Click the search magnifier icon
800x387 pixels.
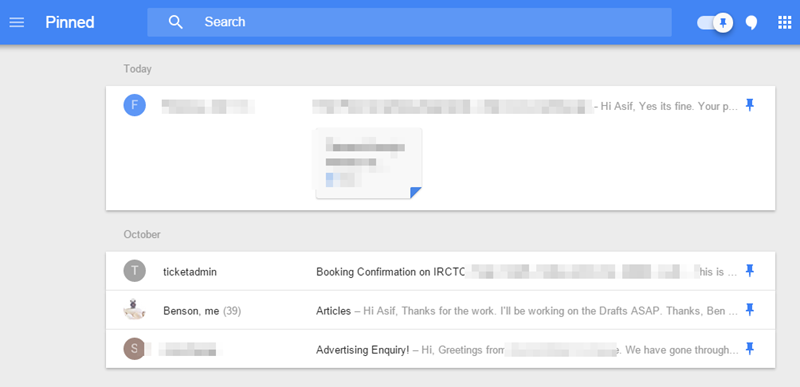[x=176, y=22]
